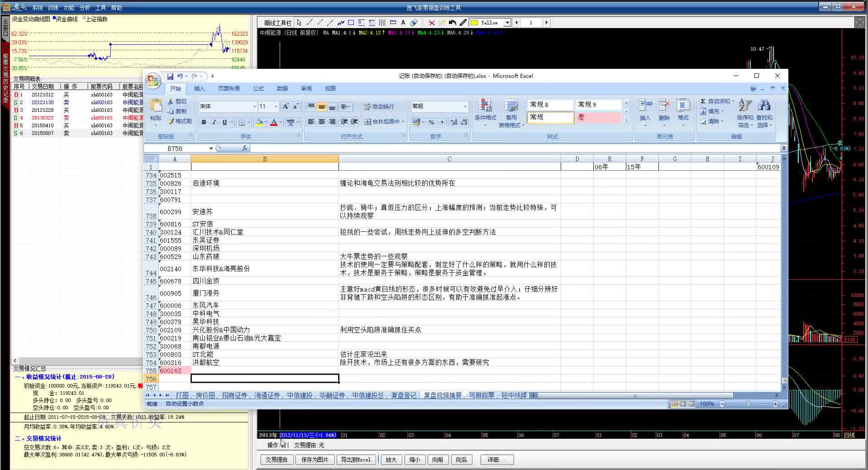The height and width of the screenshot is (470, 868).
Task: Click the Excel zoom slider handle
Action: [x=748, y=403]
